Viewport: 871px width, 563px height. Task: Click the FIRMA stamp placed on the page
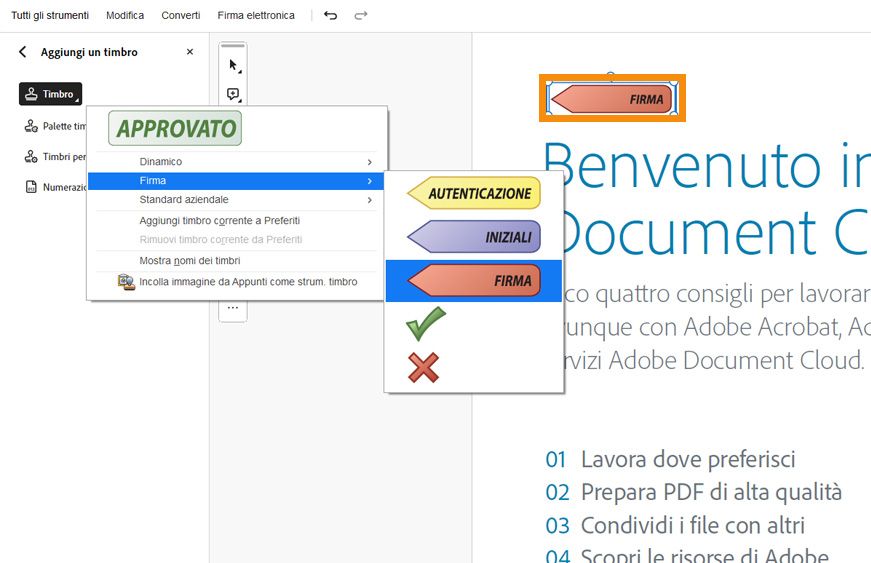click(612, 99)
